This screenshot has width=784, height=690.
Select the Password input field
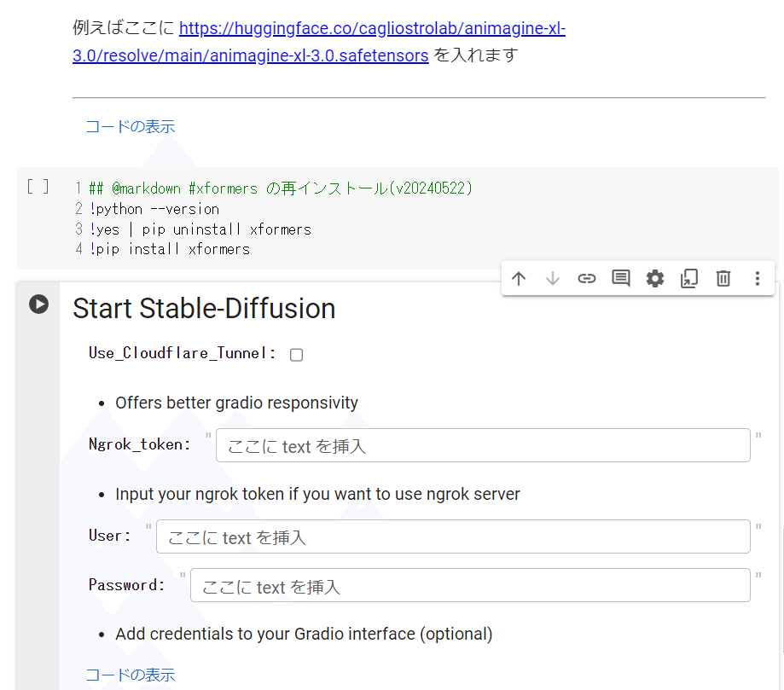(x=470, y=585)
